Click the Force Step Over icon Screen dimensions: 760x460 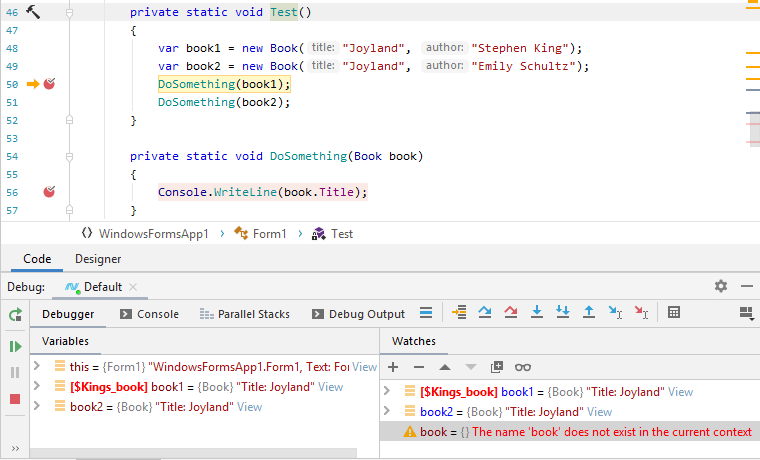(x=511, y=312)
